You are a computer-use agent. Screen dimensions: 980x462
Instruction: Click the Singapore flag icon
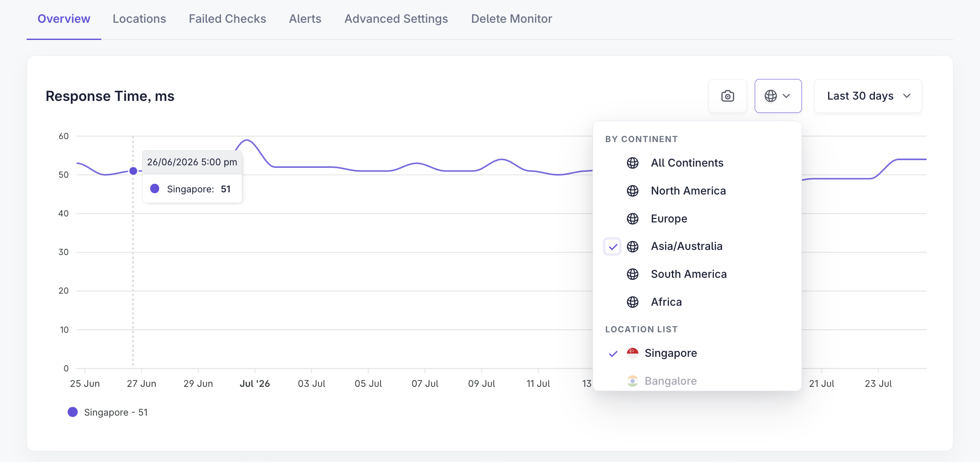[x=632, y=353]
